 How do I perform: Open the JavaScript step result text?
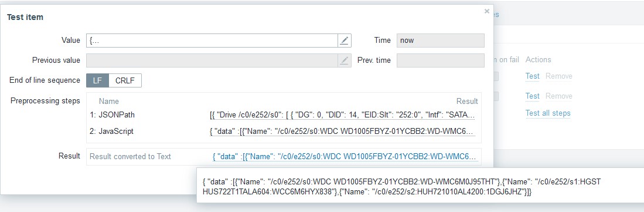tap(343, 132)
